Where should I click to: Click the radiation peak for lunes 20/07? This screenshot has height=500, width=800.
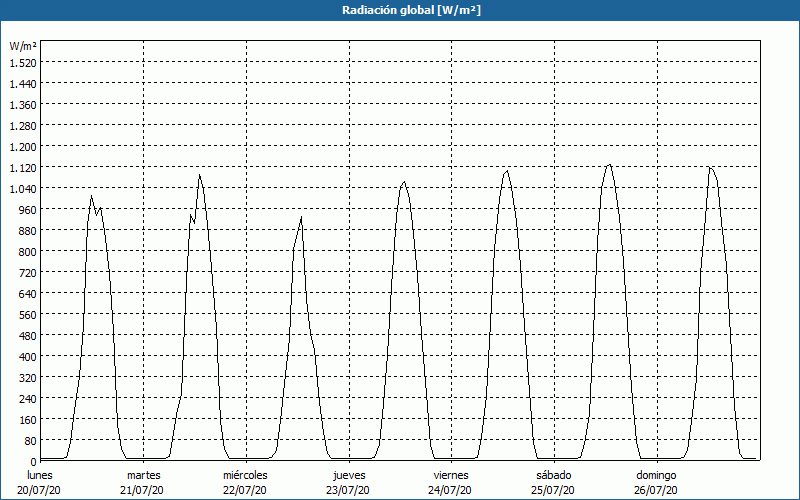91,196
